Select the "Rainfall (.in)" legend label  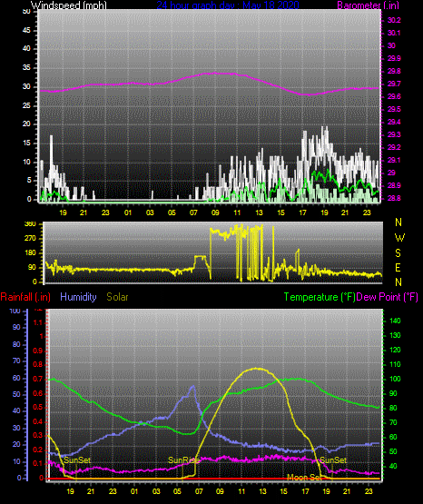click(25, 297)
